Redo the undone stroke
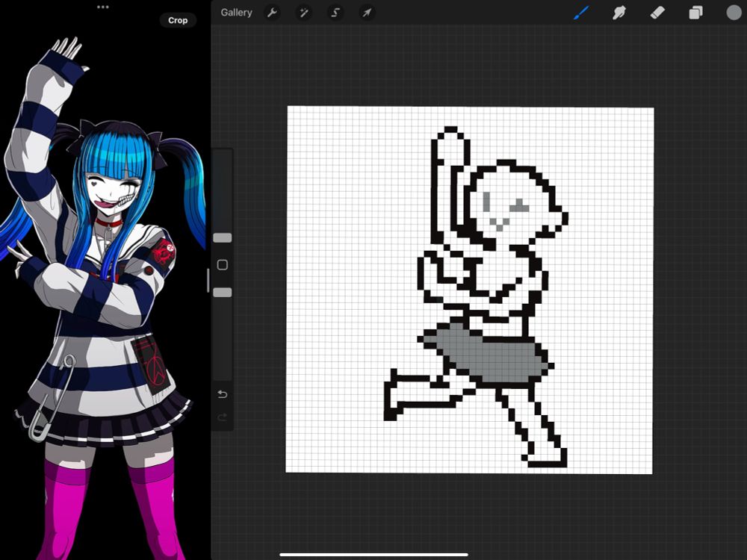 (223, 417)
